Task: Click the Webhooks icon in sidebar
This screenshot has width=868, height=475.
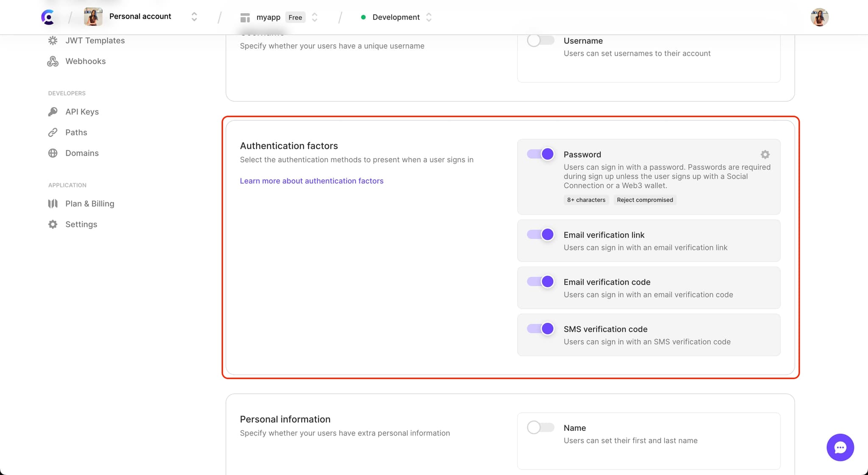Action: (53, 61)
